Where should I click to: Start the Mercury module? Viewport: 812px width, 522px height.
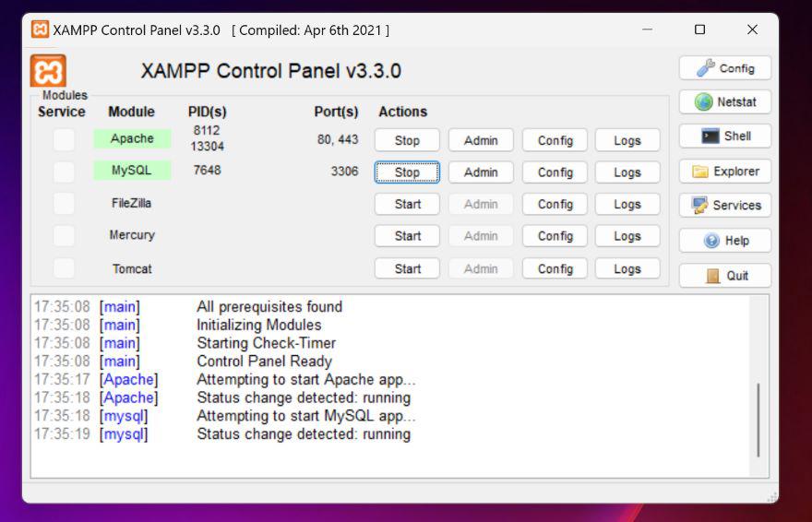[407, 236]
